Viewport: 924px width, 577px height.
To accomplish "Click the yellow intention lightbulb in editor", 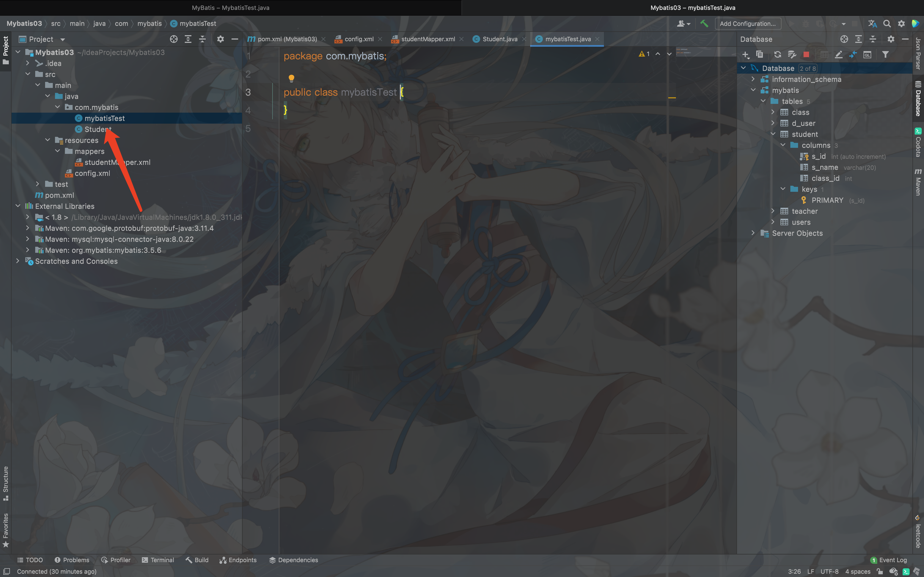I will click(x=291, y=78).
